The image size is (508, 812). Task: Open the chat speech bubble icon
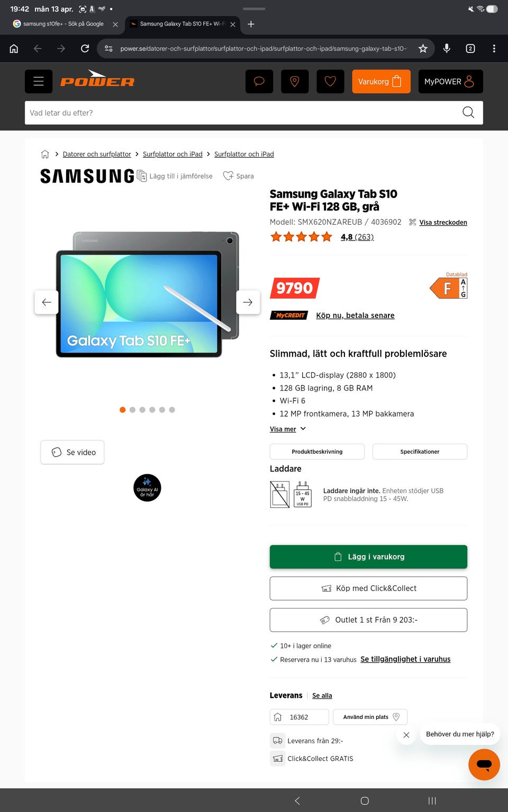(x=259, y=81)
